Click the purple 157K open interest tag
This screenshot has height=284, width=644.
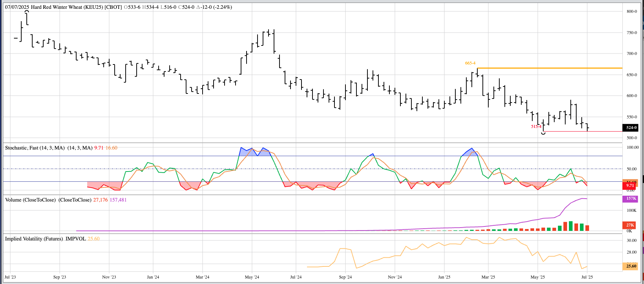click(x=630, y=199)
